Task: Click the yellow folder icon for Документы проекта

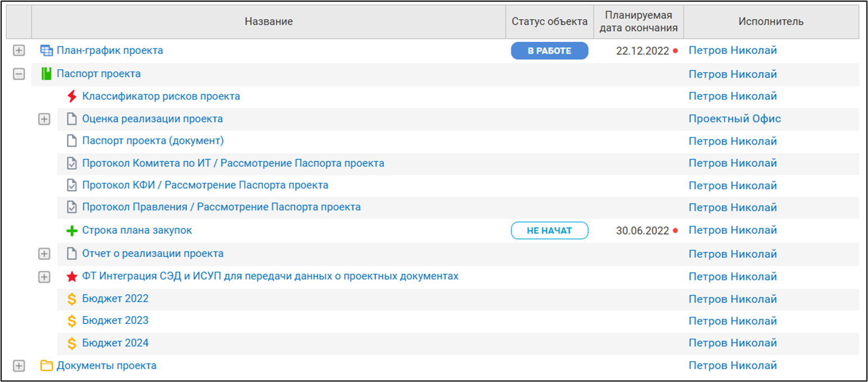Action: coord(46,366)
